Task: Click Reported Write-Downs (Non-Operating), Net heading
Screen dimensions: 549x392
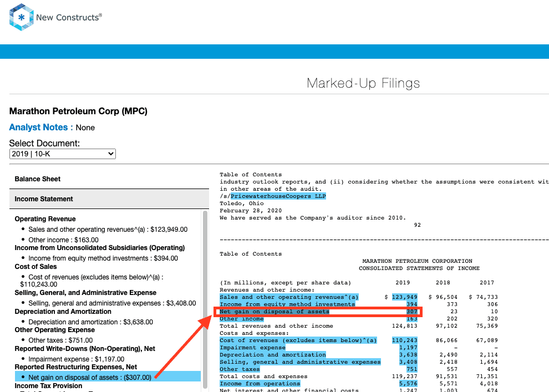Action: (x=85, y=349)
